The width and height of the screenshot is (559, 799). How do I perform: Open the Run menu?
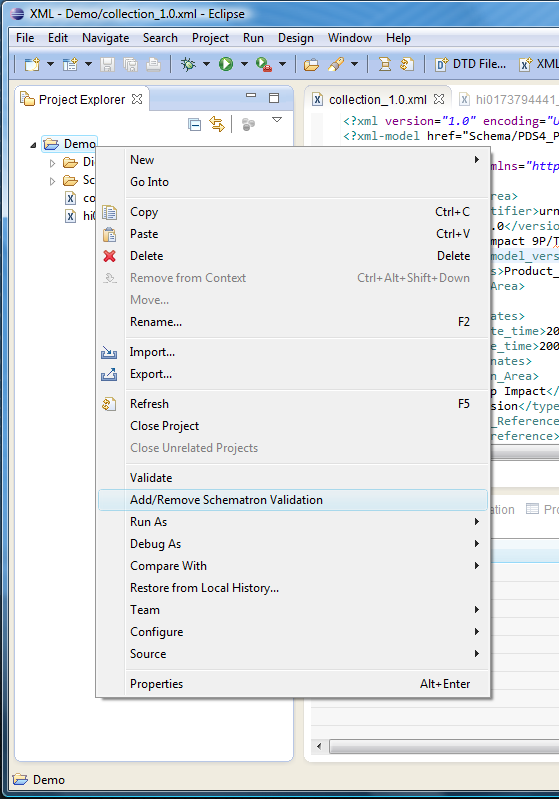point(253,38)
